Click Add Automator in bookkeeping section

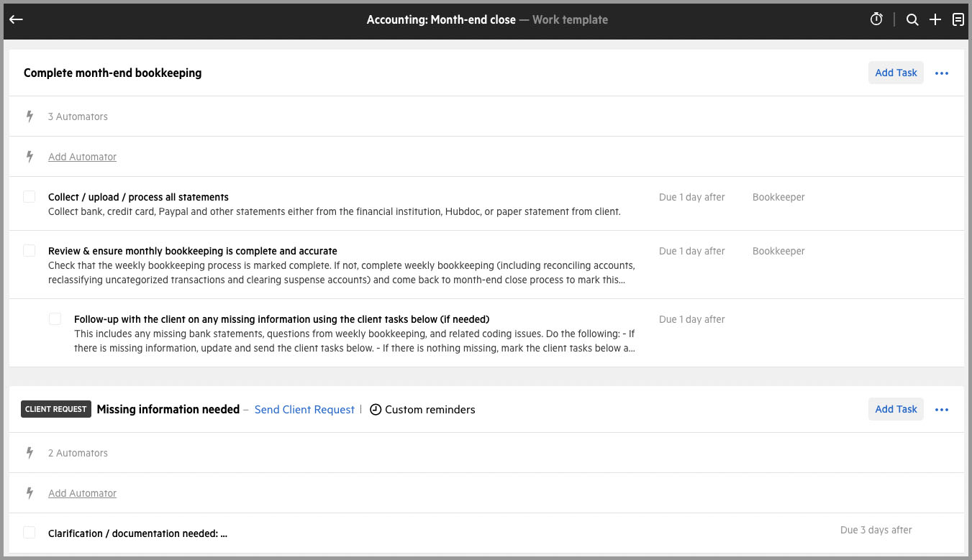coord(82,157)
